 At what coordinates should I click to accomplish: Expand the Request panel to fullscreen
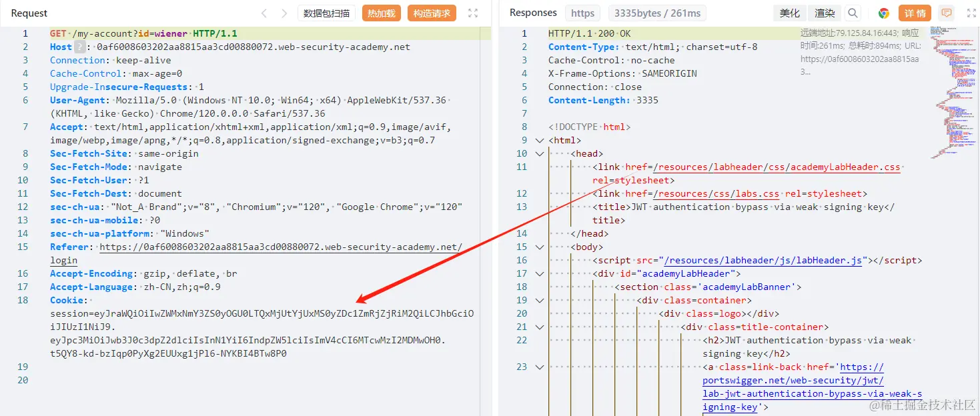tap(473, 13)
